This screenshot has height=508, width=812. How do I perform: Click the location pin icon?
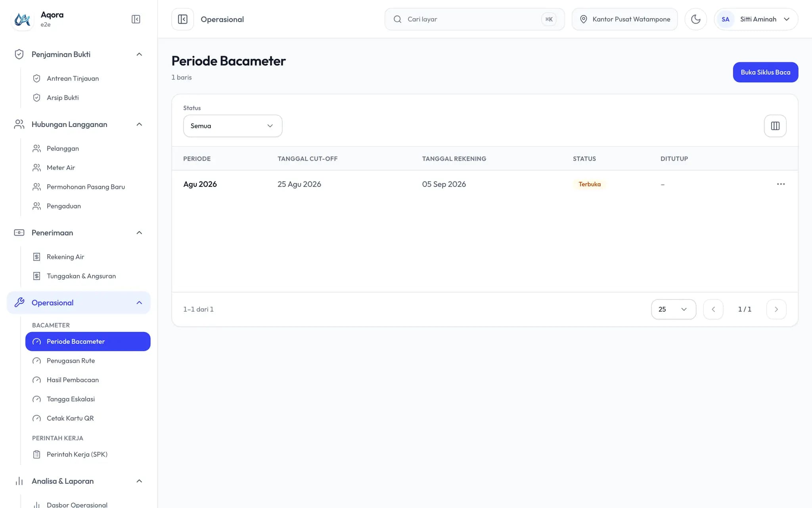point(583,19)
